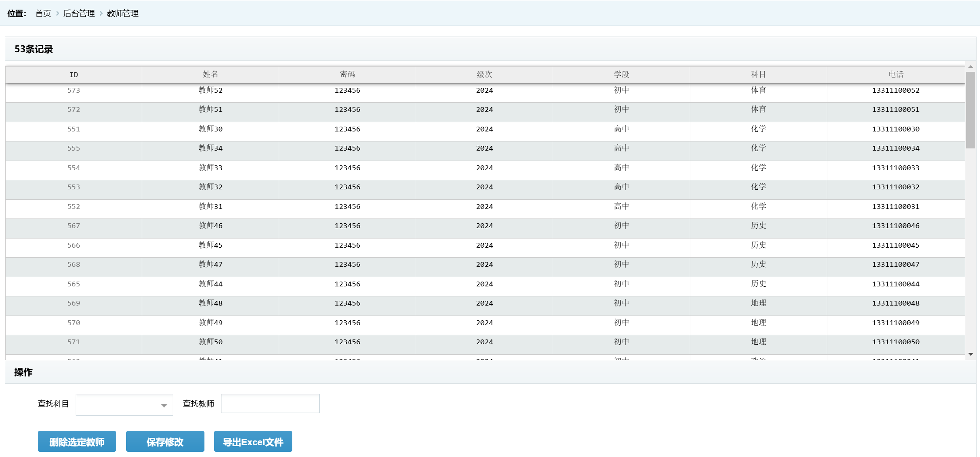Click the ID column header

click(74, 75)
